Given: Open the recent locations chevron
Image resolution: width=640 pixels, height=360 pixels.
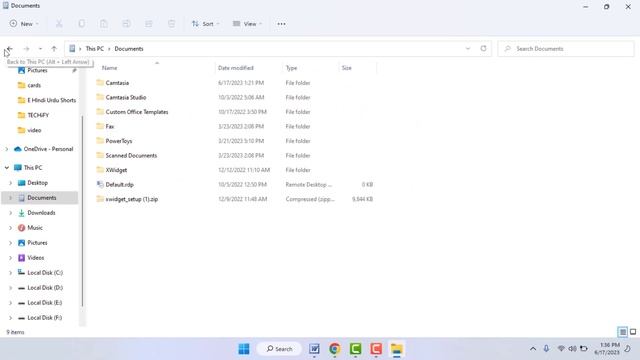Looking at the screenshot, I should pyautogui.click(x=40, y=49).
